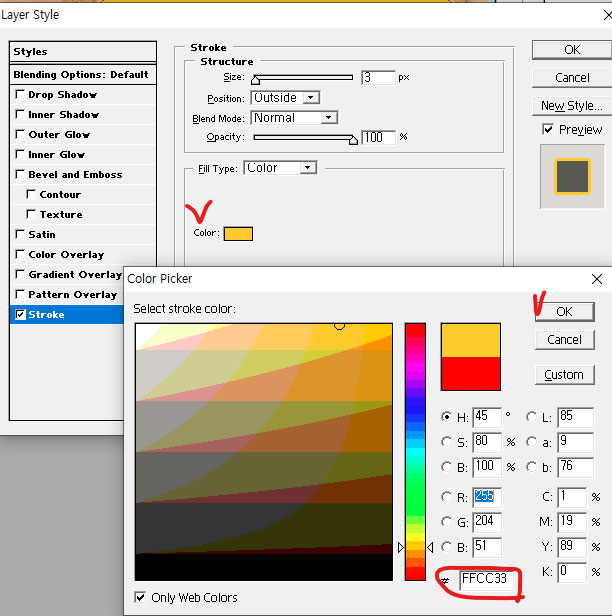Open the Custom colors button
612x616 pixels.
coord(564,375)
